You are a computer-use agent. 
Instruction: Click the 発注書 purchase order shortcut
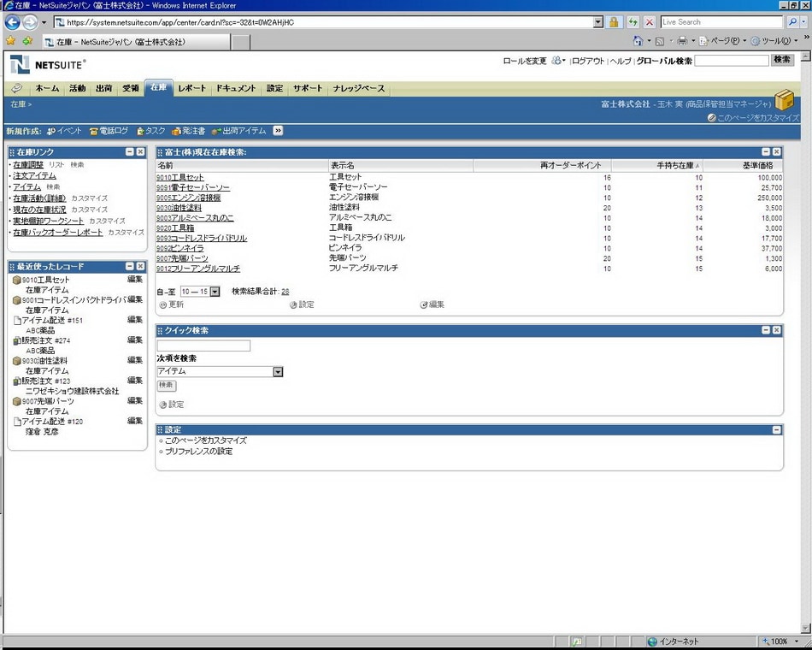(x=189, y=131)
